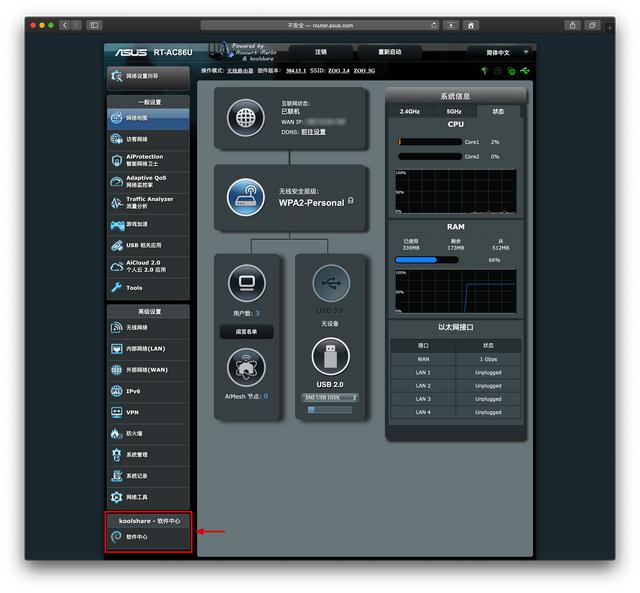Click the CPU usage graph

pos(456,191)
